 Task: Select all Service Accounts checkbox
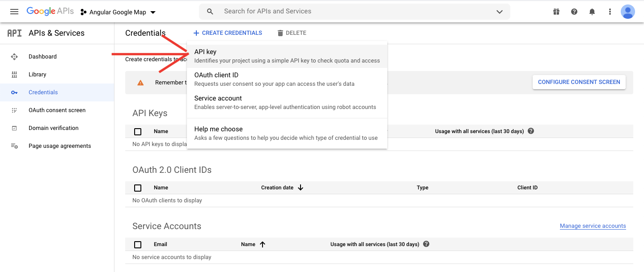tap(138, 245)
